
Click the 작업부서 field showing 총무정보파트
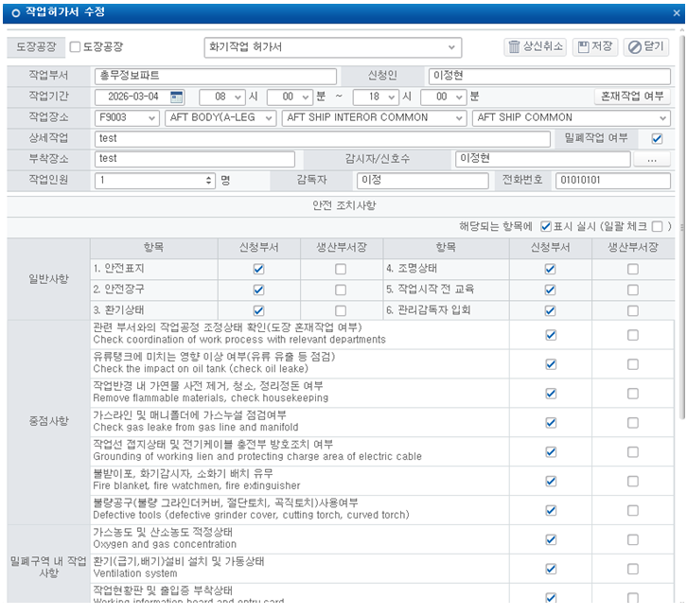coord(216,76)
